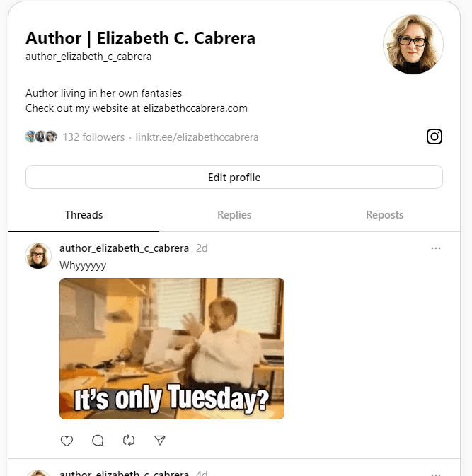
Task: Open linktr.ee/elizabethccabrera link
Action: point(197,137)
